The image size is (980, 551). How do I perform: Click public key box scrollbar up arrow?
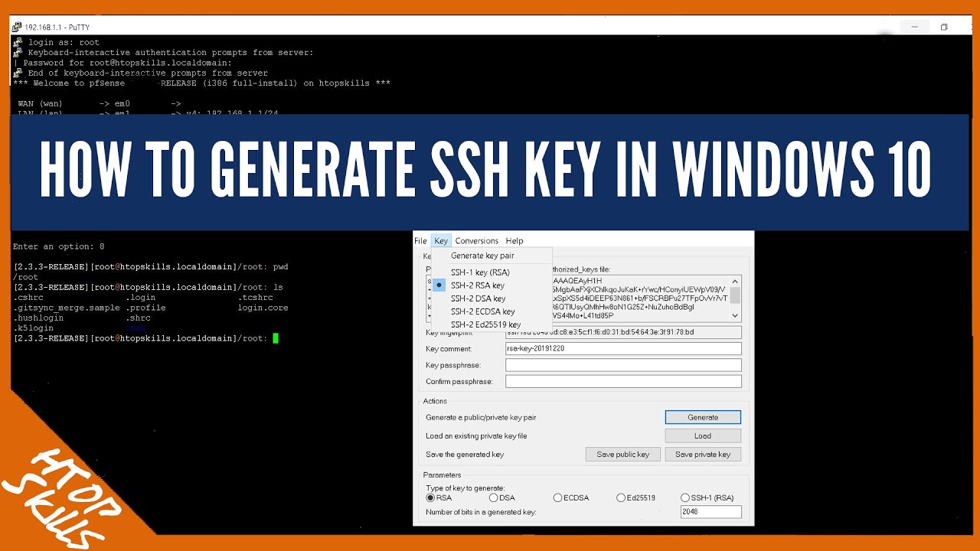736,281
